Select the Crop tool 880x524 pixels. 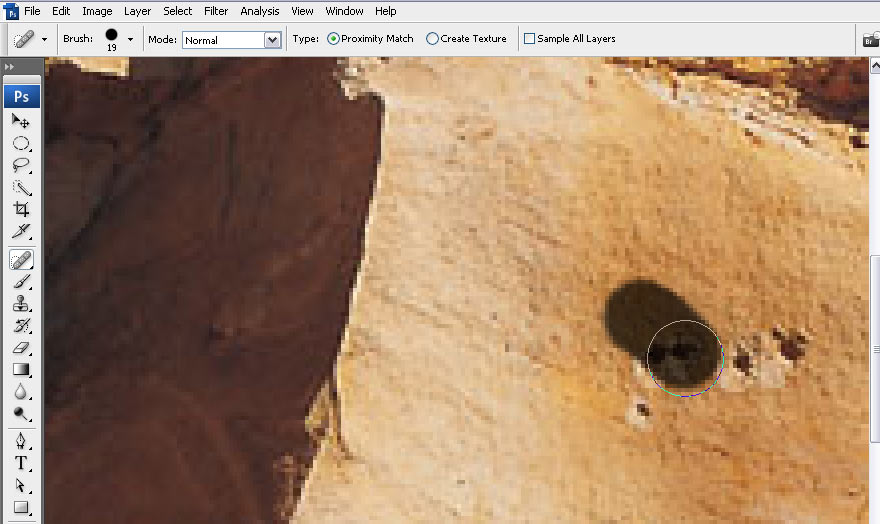click(21, 209)
